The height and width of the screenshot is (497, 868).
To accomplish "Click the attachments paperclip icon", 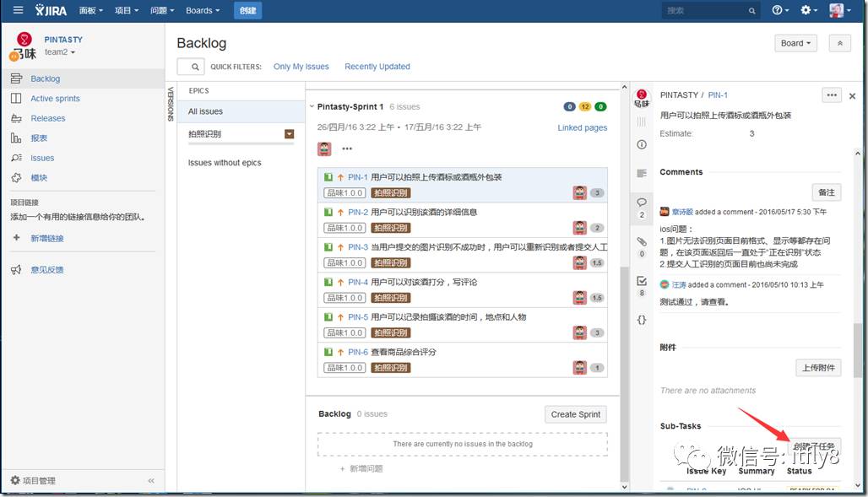I will pos(642,242).
